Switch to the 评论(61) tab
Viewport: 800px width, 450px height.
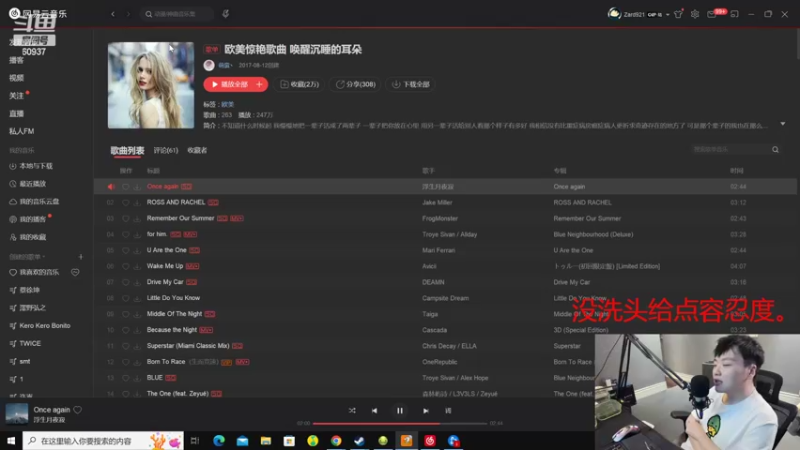(x=166, y=151)
